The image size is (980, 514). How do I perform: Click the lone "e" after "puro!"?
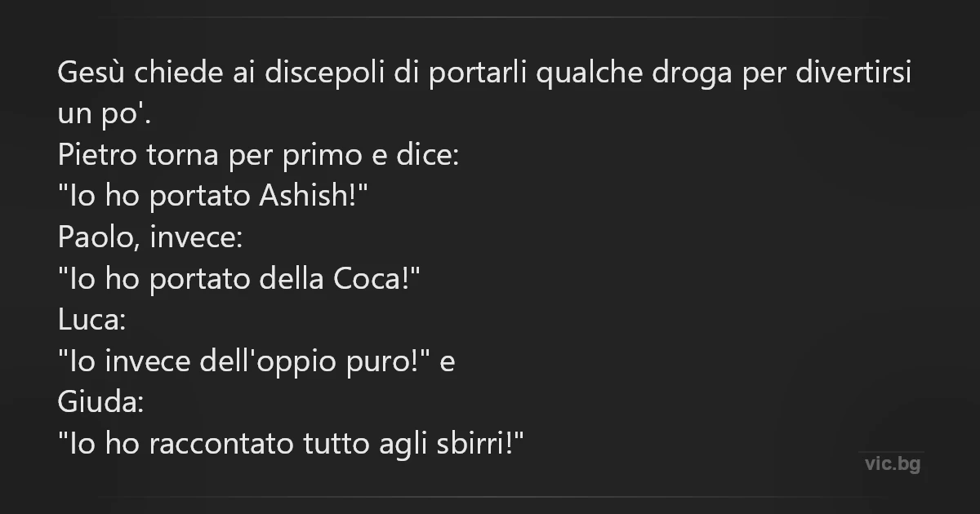click(x=447, y=364)
